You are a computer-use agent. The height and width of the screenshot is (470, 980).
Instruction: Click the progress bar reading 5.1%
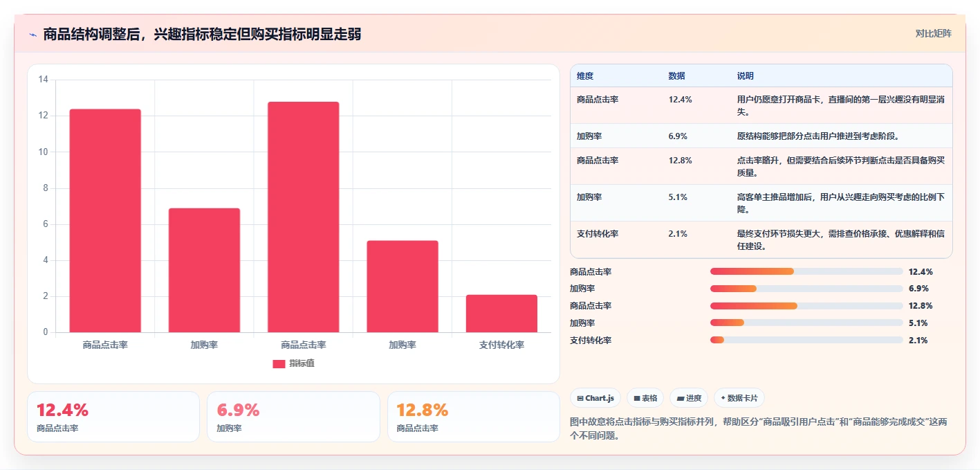pos(806,323)
